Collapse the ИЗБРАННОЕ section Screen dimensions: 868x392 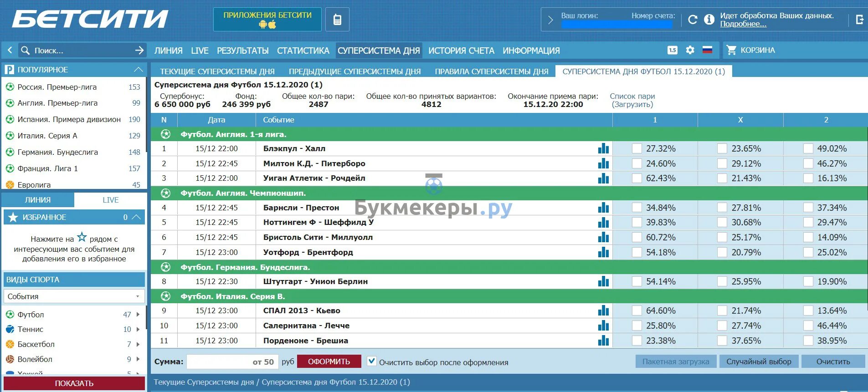click(x=136, y=217)
